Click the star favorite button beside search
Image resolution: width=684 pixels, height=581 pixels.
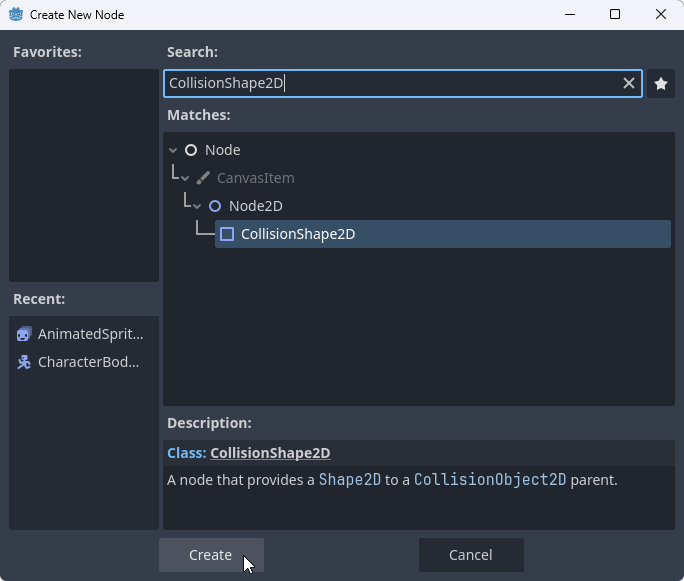point(660,84)
